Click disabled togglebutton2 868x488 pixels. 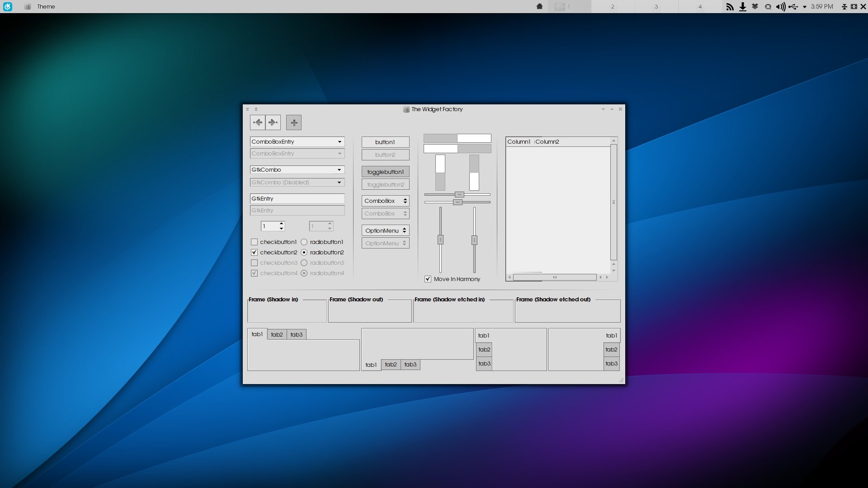coord(386,184)
